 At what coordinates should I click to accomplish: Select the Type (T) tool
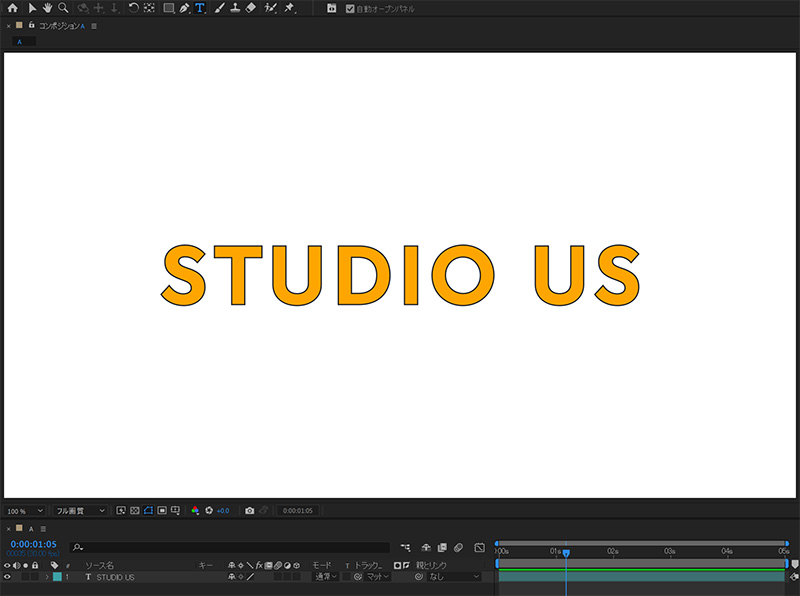click(x=199, y=8)
